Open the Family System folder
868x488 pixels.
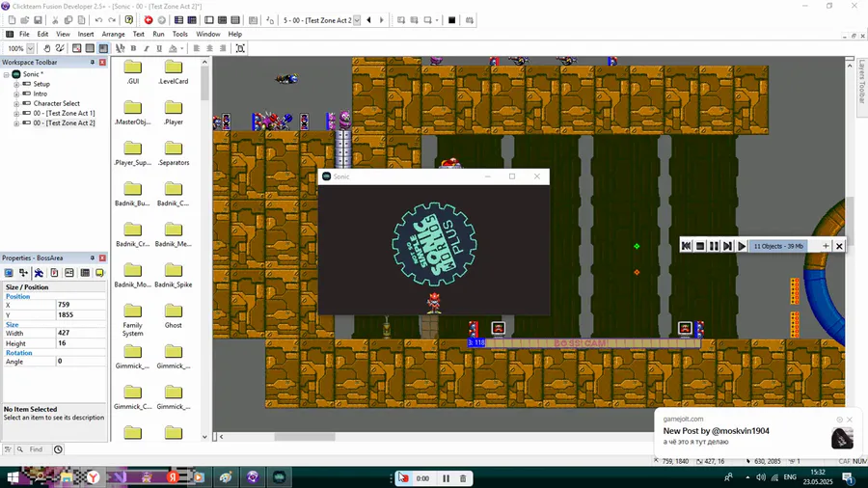[x=133, y=320]
